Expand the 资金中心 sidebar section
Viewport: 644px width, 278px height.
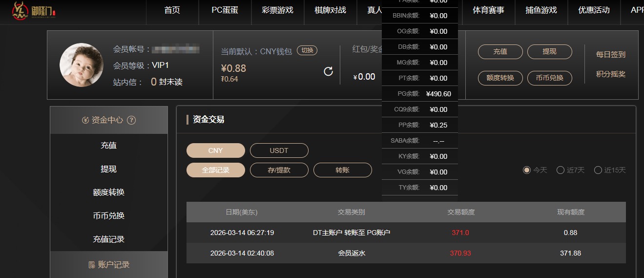109,120
